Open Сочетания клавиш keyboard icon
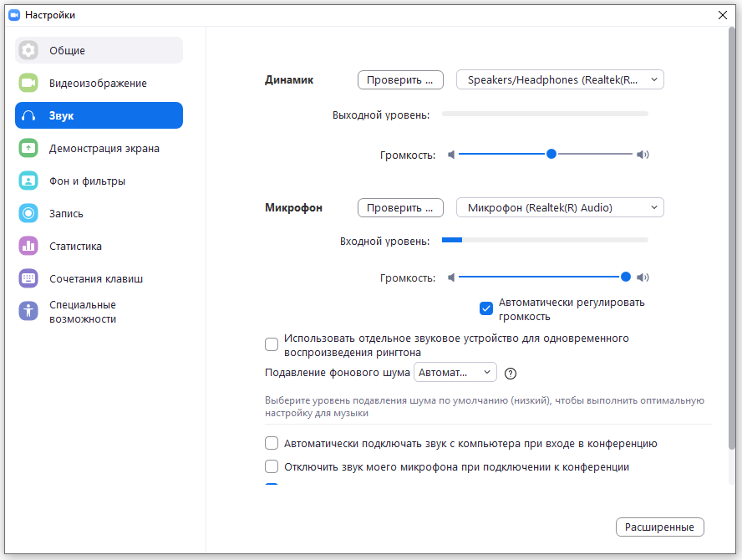This screenshot has height=560, width=742. click(28, 278)
